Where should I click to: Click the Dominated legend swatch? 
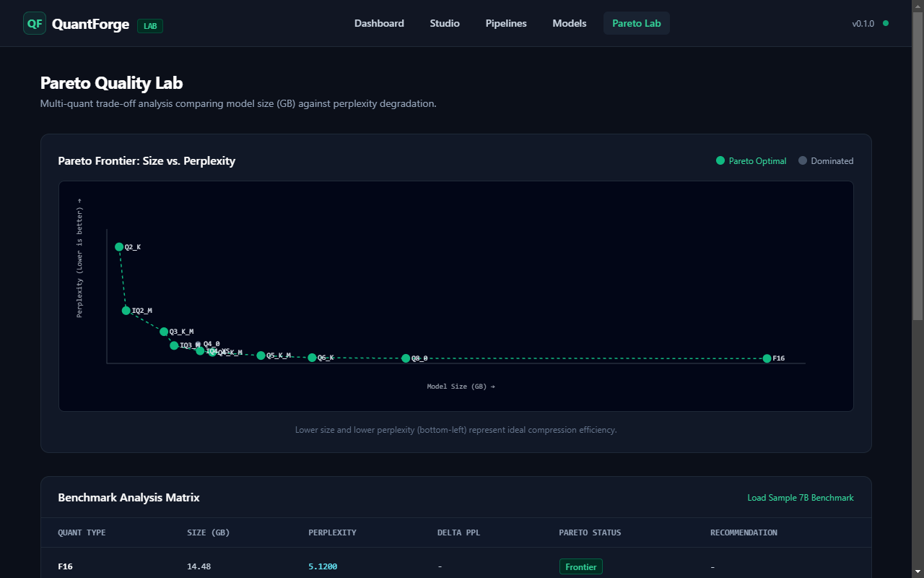(802, 160)
